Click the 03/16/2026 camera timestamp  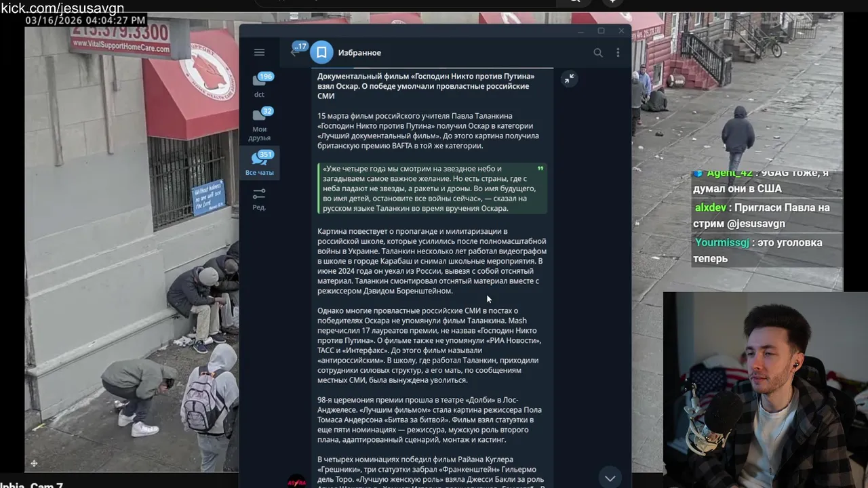[85, 21]
